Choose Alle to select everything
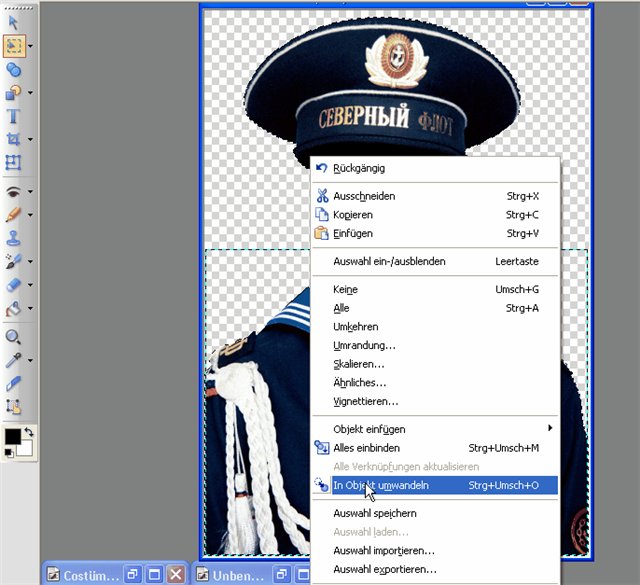Screen dimensions: 640x585 click(435, 308)
